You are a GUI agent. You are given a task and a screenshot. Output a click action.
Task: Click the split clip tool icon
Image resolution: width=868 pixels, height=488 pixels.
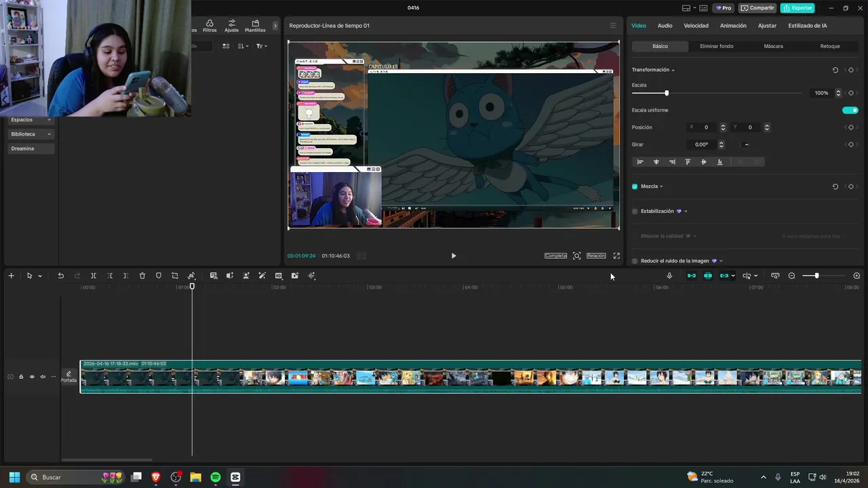coord(94,276)
